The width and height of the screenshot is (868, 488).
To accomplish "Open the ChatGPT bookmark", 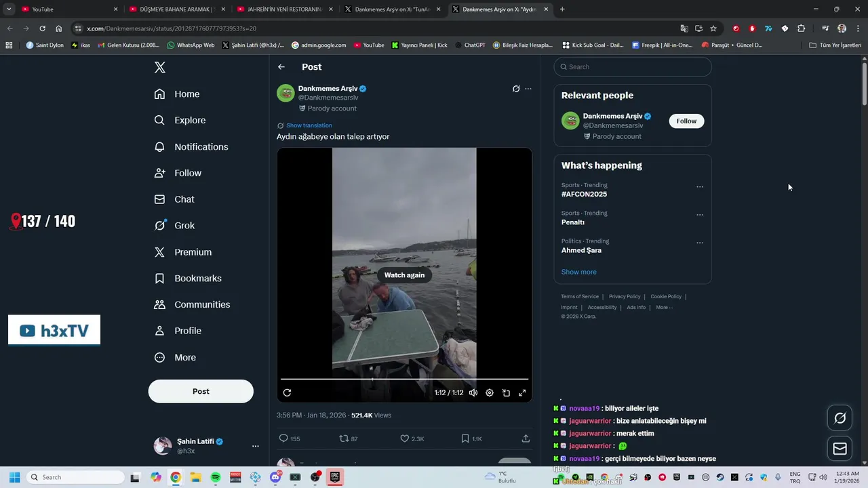I will pos(470,45).
